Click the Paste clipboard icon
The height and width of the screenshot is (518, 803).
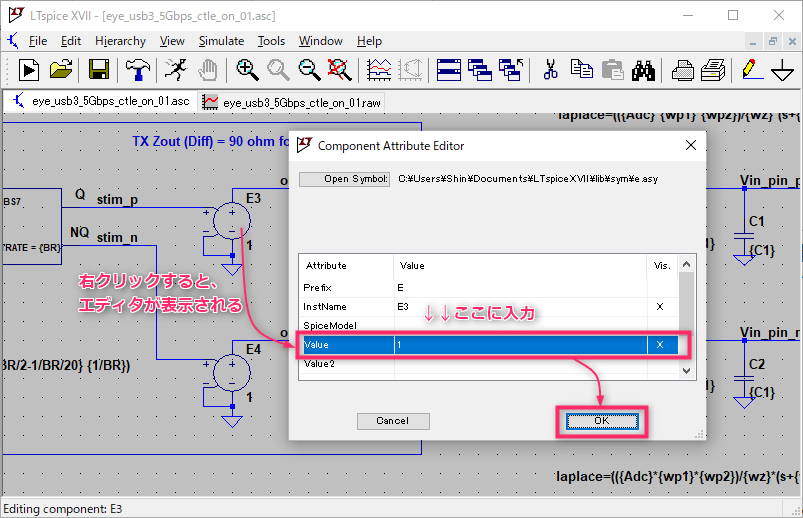612,70
